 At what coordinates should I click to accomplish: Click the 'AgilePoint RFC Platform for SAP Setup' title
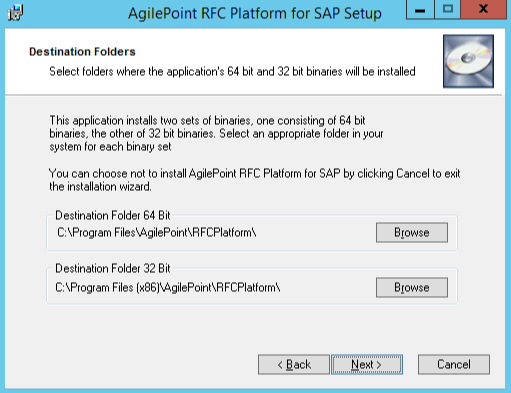coord(255,14)
